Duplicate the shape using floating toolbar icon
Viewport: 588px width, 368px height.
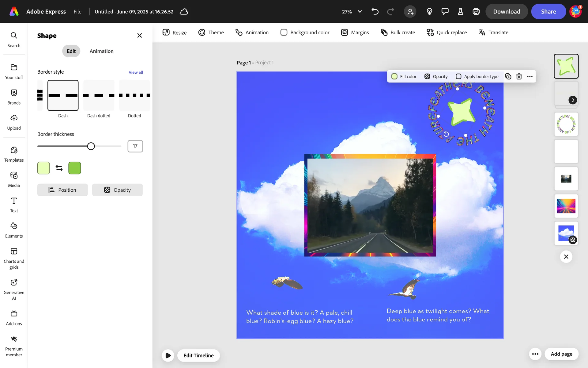point(508,77)
